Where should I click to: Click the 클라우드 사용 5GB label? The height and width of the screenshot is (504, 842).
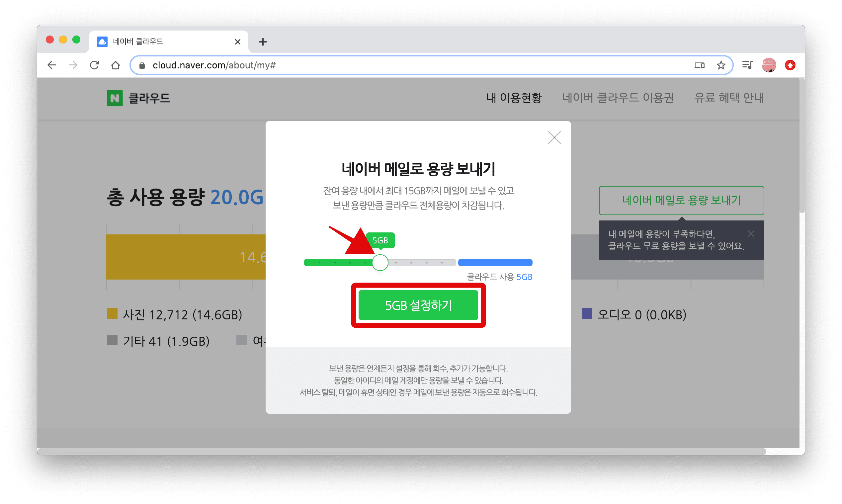coord(499,277)
